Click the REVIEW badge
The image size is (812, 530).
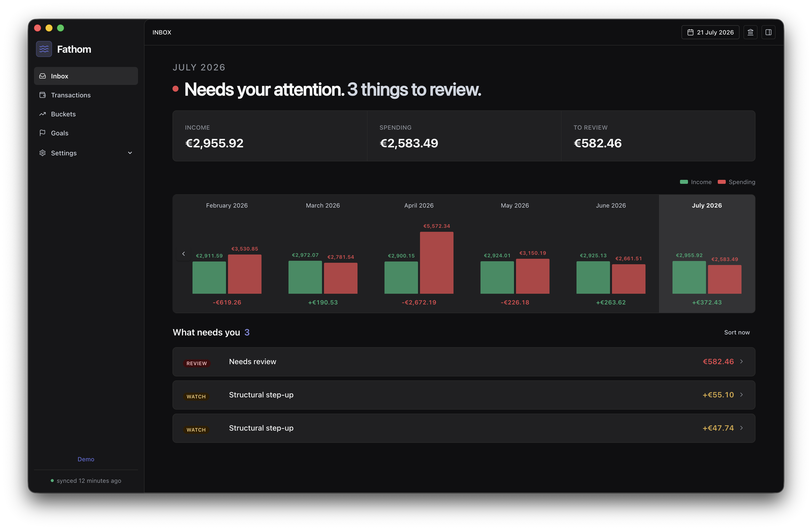(x=196, y=363)
